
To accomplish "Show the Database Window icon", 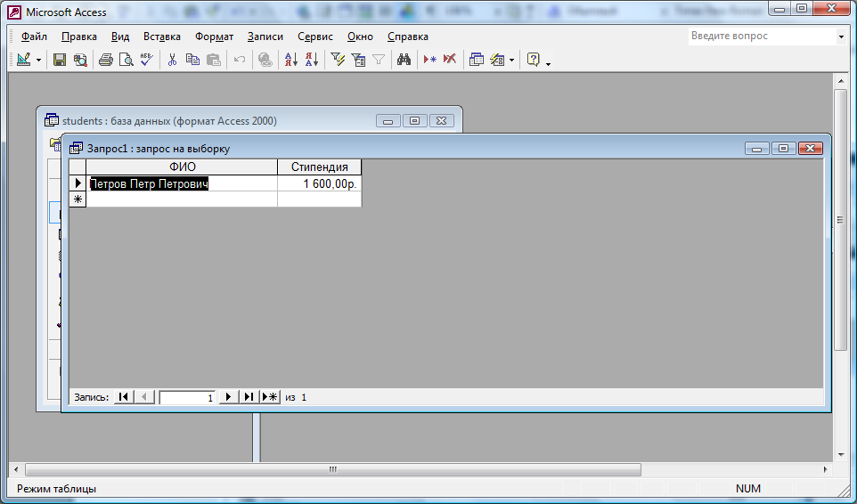I will click(x=476, y=59).
